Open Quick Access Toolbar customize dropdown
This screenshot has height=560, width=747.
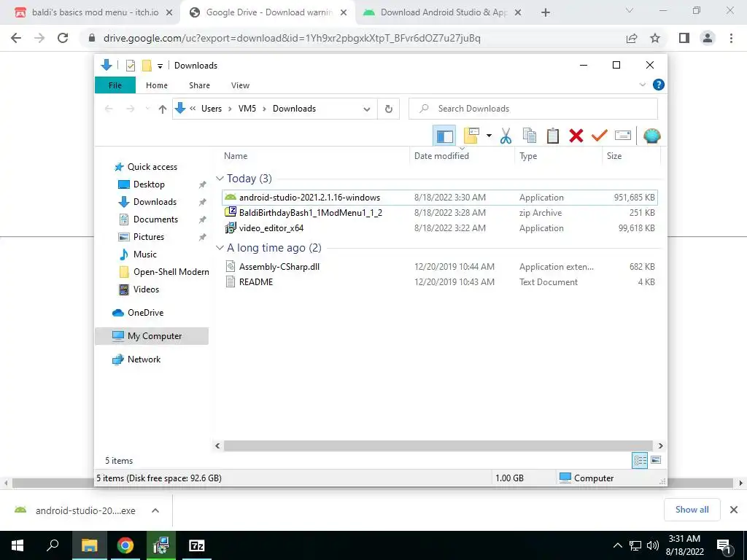click(x=160, y=66)
